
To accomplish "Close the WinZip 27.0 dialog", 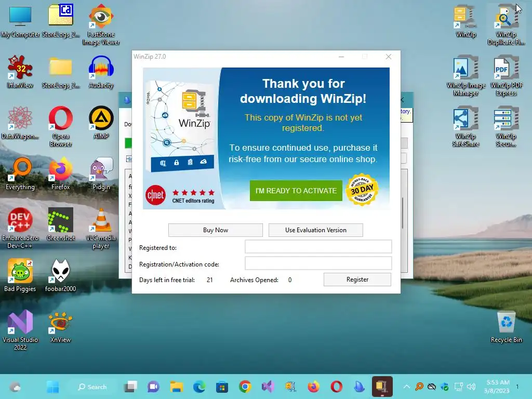I will (x=389, y=57).
